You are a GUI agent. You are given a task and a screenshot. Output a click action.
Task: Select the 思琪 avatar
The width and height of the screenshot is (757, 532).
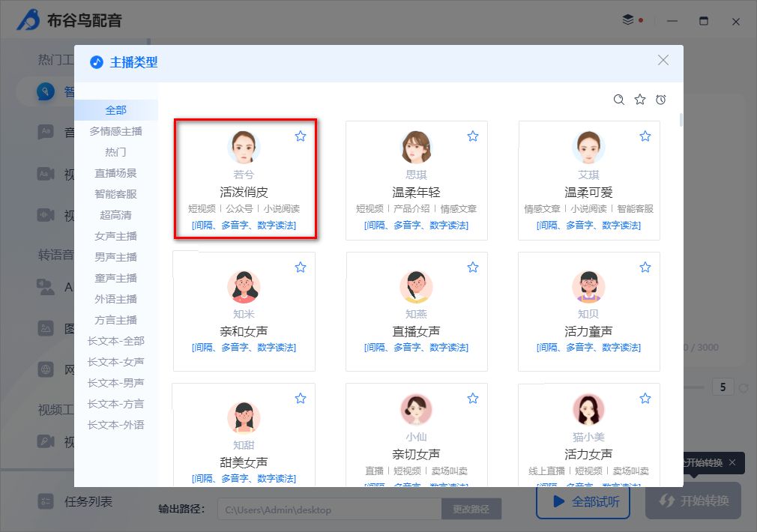[x=416, y=148]
